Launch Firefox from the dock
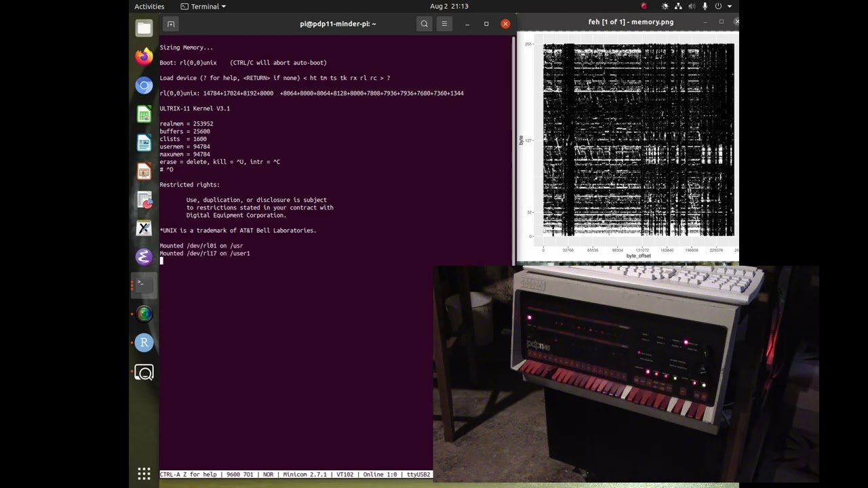Image resolution: width=868 pixels, height=488 pixels. pos(144,56)
